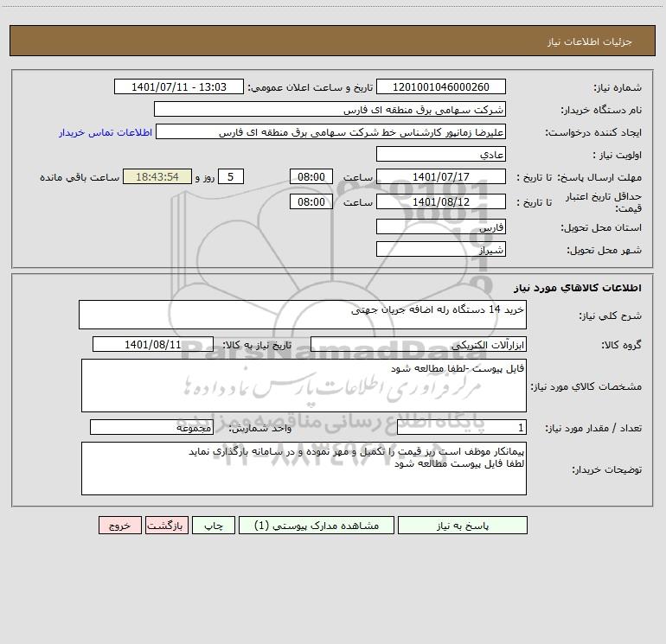Click the شهر محل تحویل label
Image resolution: width=666 pixels, height=644 pixels.
[x=605, y=250]
